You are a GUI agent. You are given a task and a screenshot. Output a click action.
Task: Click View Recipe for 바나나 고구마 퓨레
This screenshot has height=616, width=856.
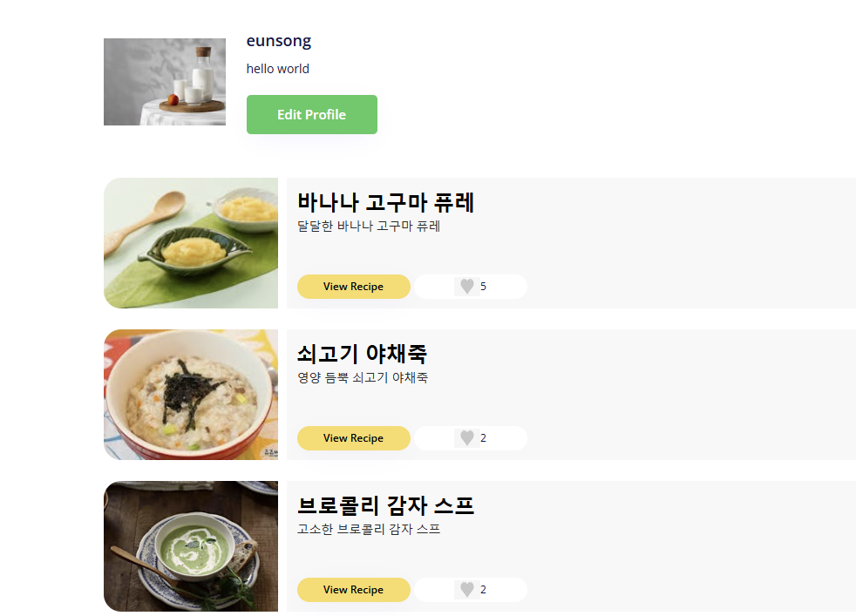pyautogui.click(x=354, y=286)
